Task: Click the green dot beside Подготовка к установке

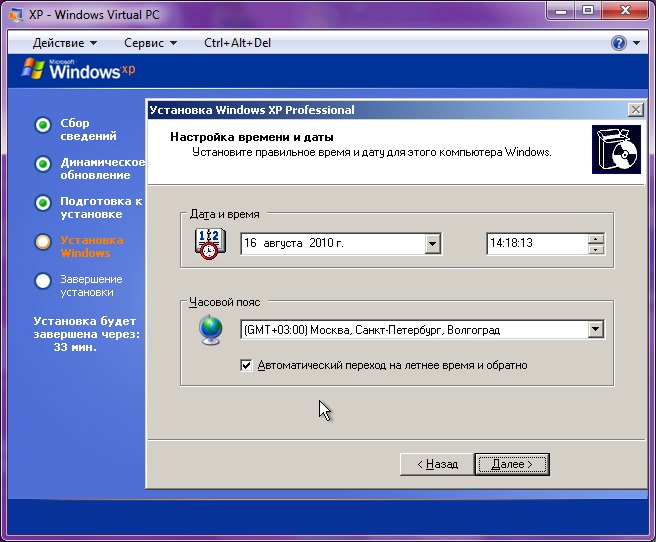Action: pos(43,203)
